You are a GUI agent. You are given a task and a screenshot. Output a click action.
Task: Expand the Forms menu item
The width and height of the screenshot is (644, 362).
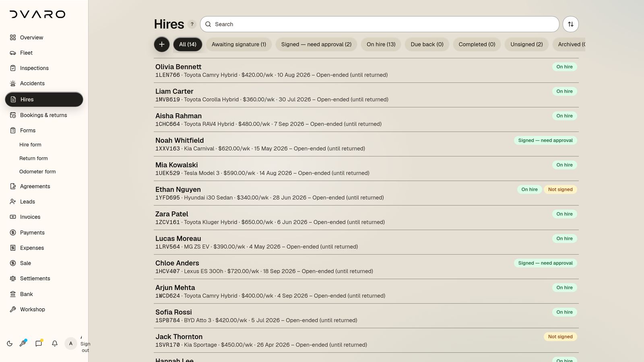point(44,130)
